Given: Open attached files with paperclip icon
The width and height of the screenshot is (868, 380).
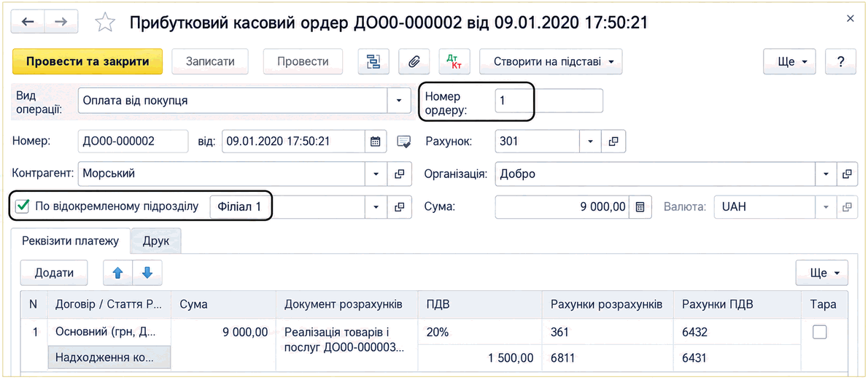Looking at the screenshot, I should pos(414,61).
